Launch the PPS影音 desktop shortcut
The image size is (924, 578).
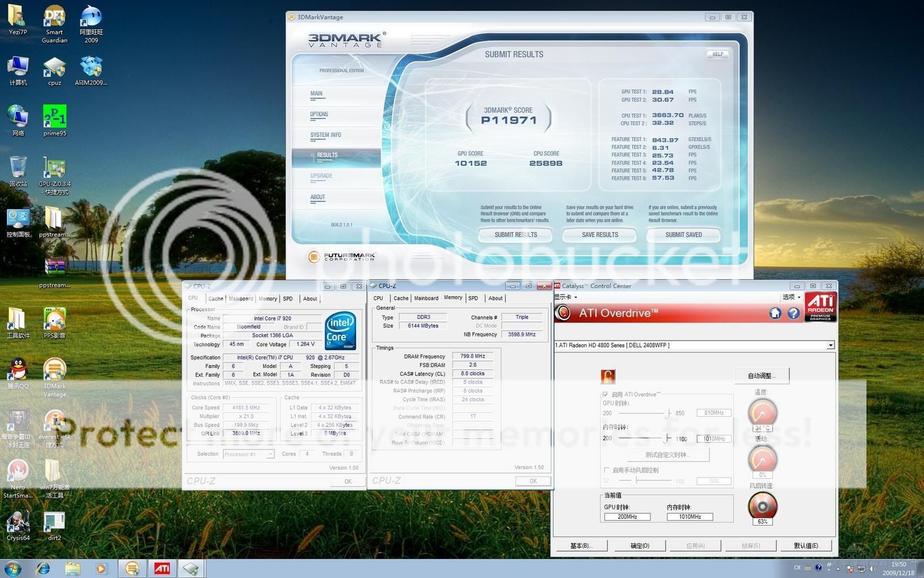click(54, 323)
